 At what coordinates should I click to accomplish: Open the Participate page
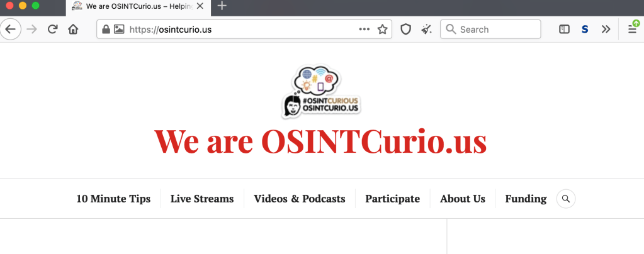click(x=393, y=199)
